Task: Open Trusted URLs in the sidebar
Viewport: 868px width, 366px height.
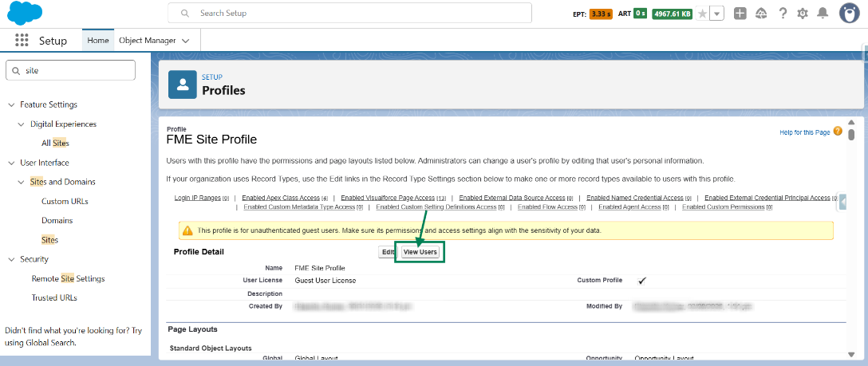Action: point(54,297)
